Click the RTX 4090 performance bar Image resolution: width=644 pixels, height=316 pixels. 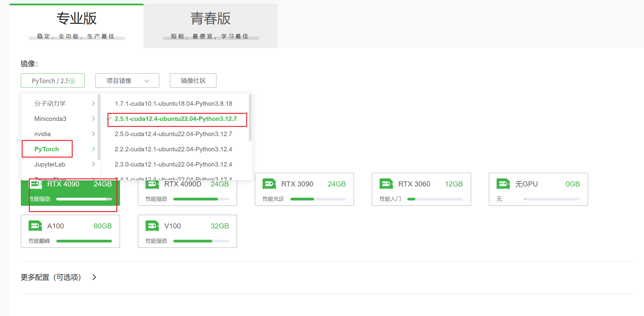point(84,199)
